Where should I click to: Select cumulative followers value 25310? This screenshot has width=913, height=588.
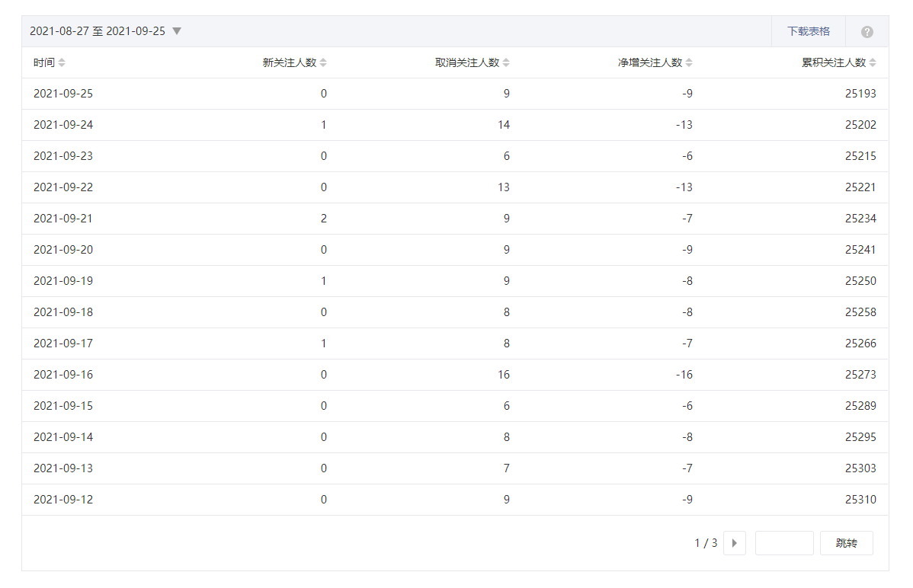coord(860,500)
